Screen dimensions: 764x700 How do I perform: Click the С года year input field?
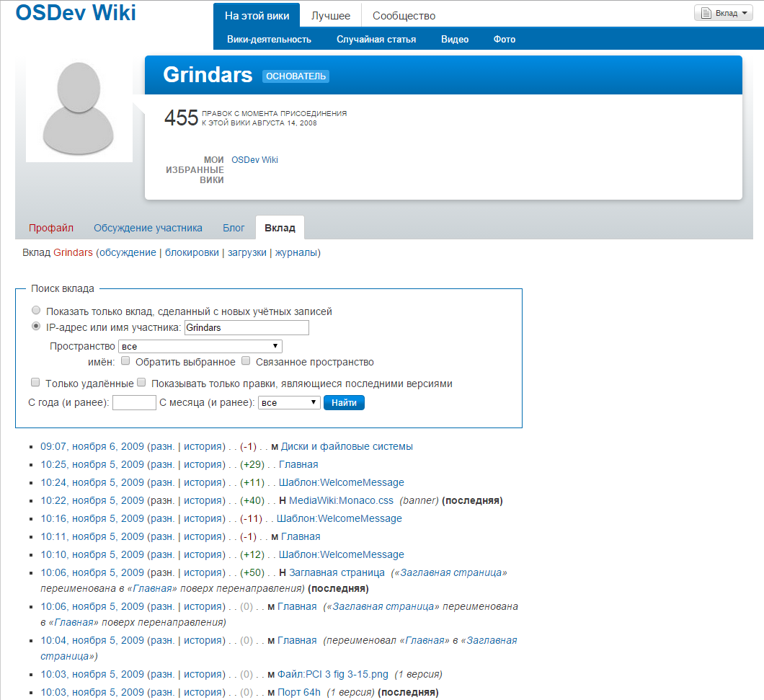134,403
